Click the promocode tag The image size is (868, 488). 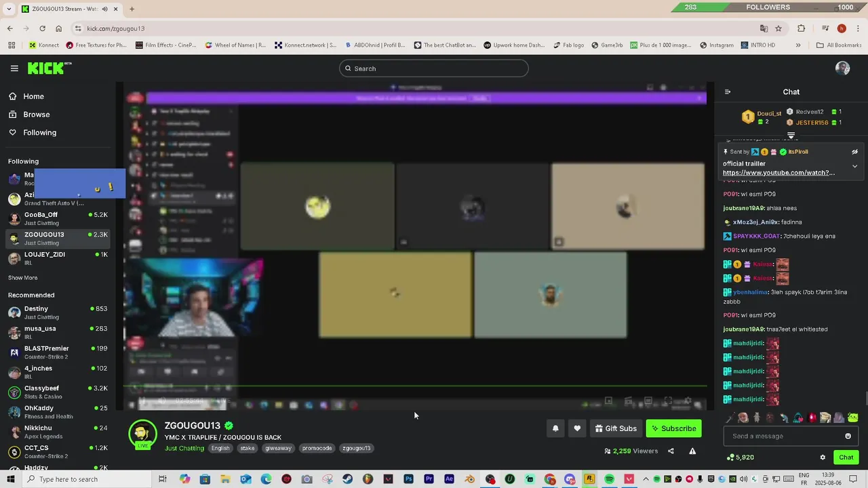point(317,449)
